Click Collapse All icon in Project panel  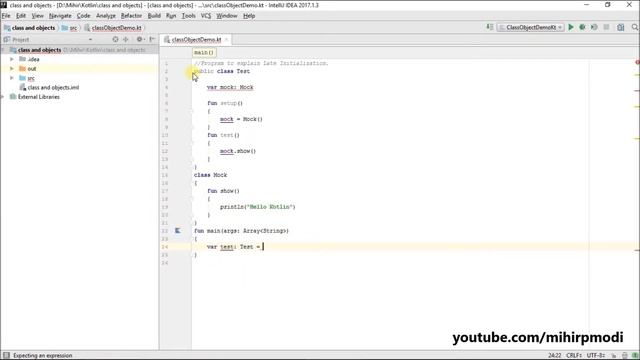pyautogui.click(x=126, y=40)
